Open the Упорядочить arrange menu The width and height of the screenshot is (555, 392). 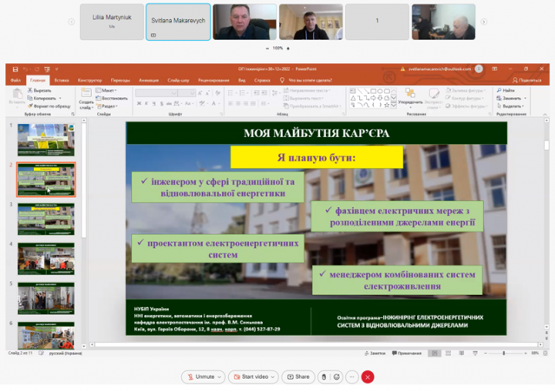410,97
